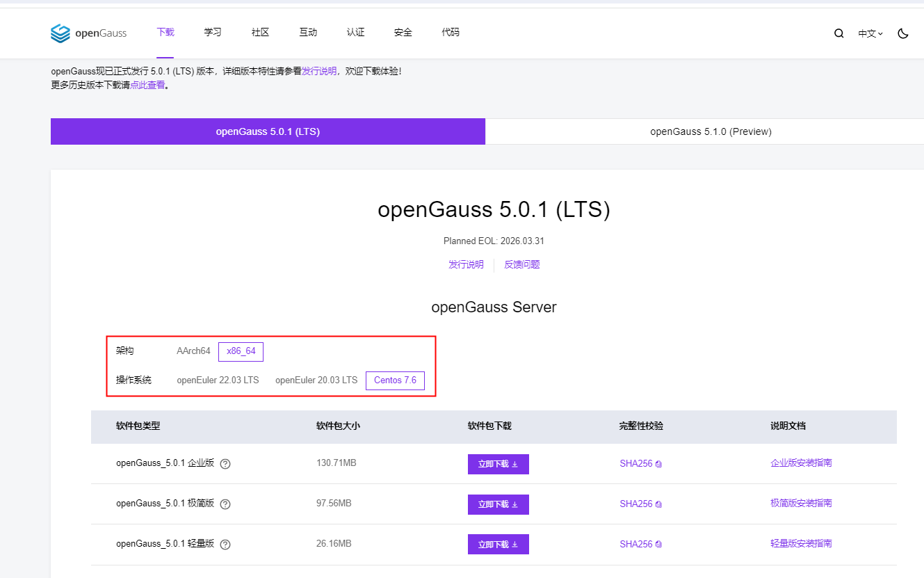Open the 反馈问题 link

(522, 264)
